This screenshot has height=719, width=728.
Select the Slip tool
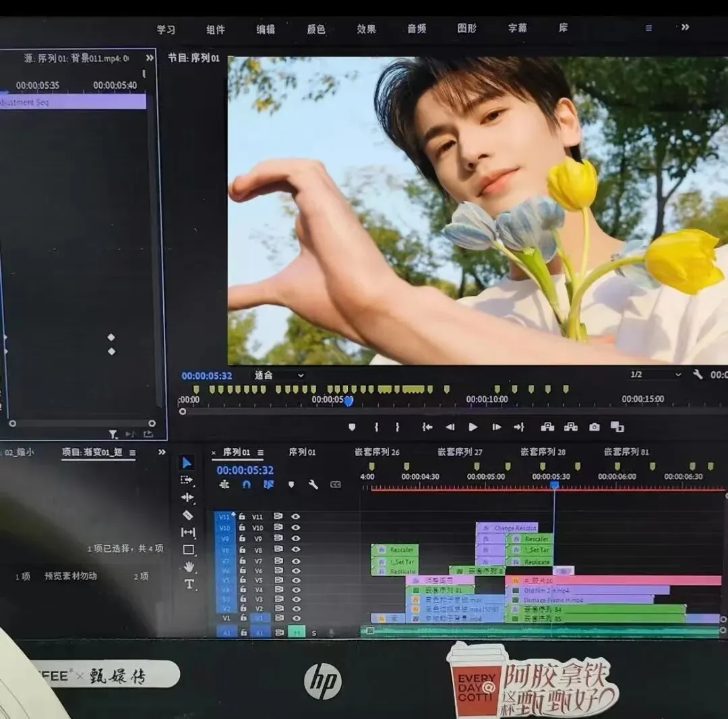188,532
